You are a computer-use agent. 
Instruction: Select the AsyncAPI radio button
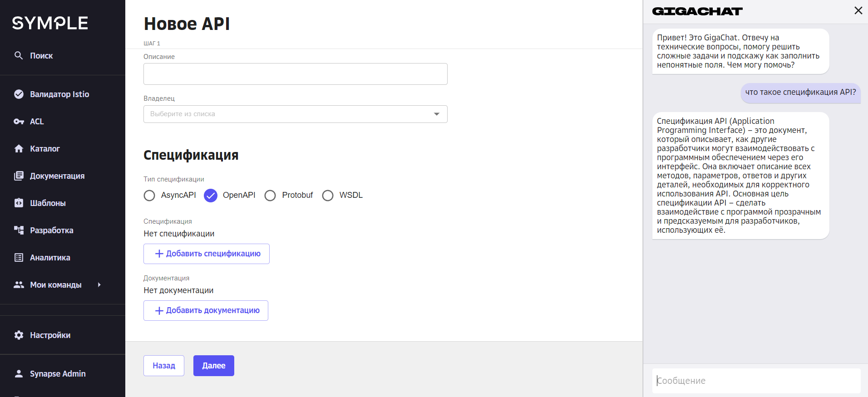tap(149, 196)
